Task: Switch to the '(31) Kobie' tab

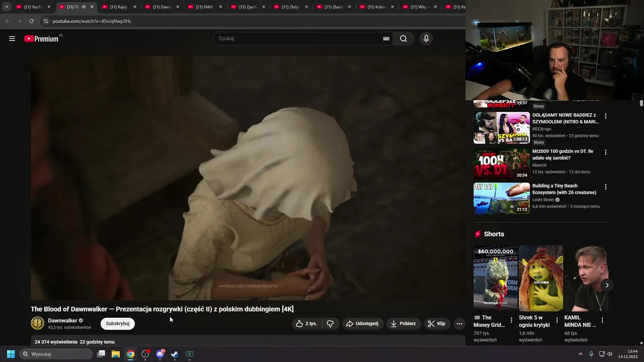Action: tap(377, 7)
